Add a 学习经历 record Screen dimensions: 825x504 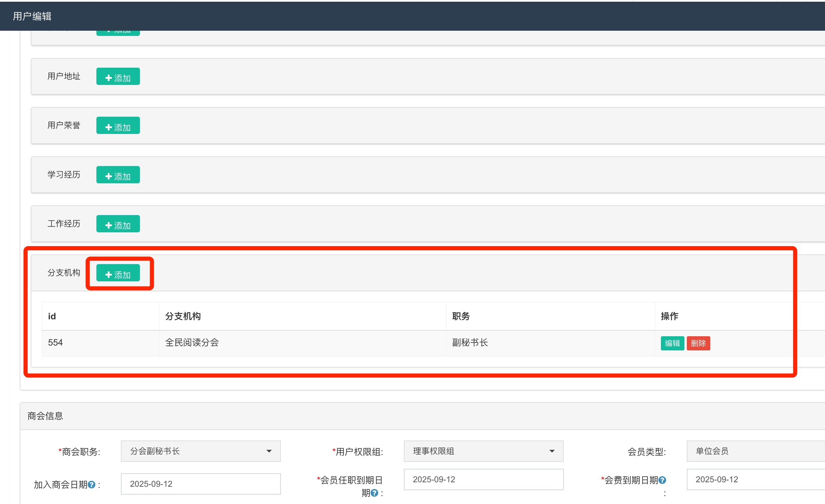pyautogui.click(x=118, y=175)
